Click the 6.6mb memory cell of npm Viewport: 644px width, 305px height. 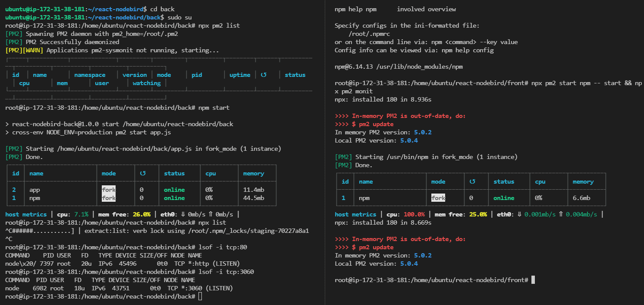coord(581,198)
